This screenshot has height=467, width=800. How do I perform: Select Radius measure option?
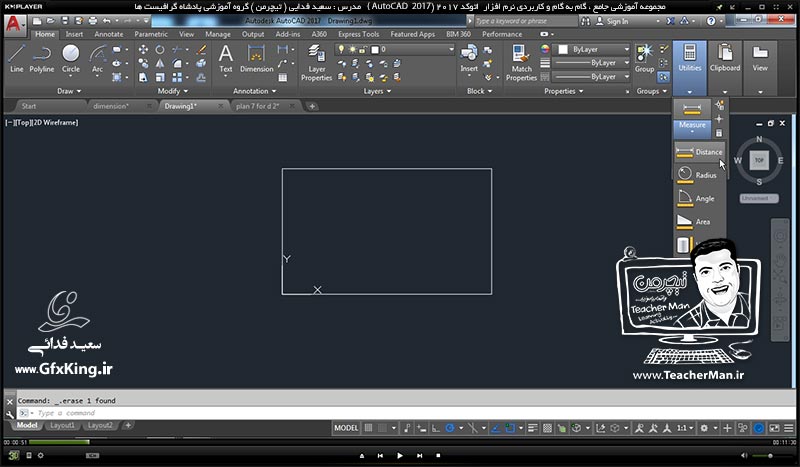(x=699, y=175)
